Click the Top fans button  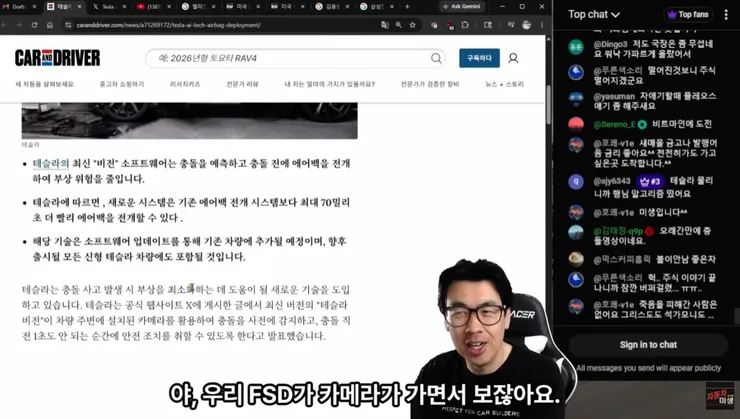[x=688, y=15]
